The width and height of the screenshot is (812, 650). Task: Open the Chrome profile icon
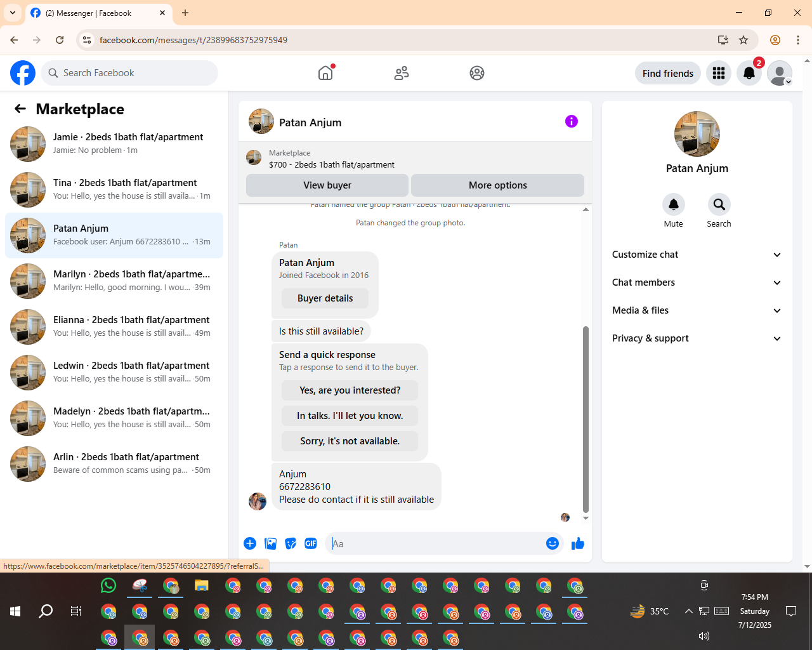pyautogui.click(x=775, y=40)
